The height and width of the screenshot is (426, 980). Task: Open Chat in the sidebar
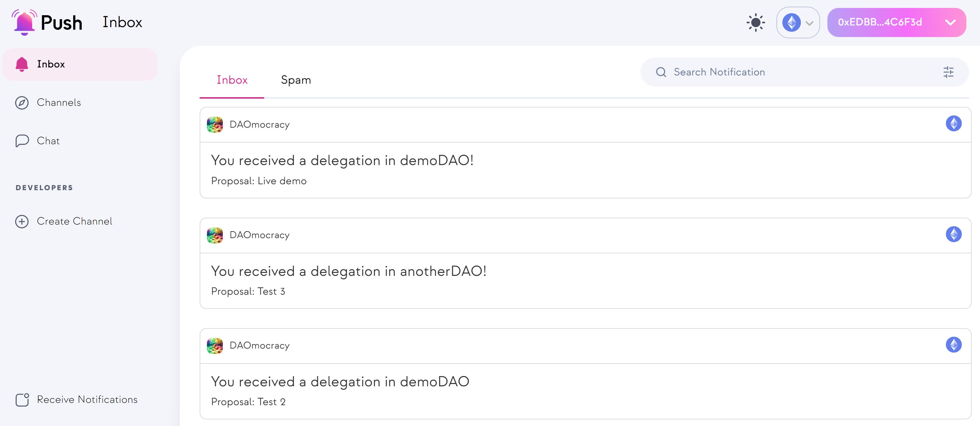80,141
